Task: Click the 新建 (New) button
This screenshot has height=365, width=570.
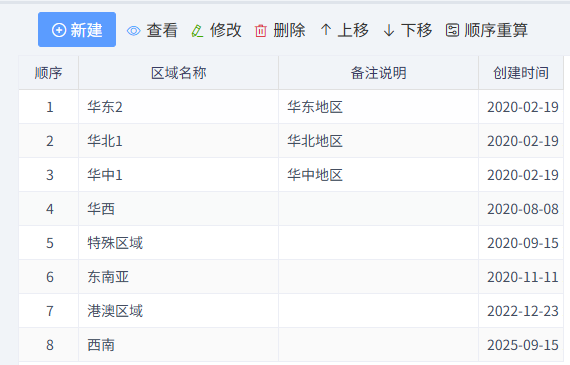Action: point(77,29)
